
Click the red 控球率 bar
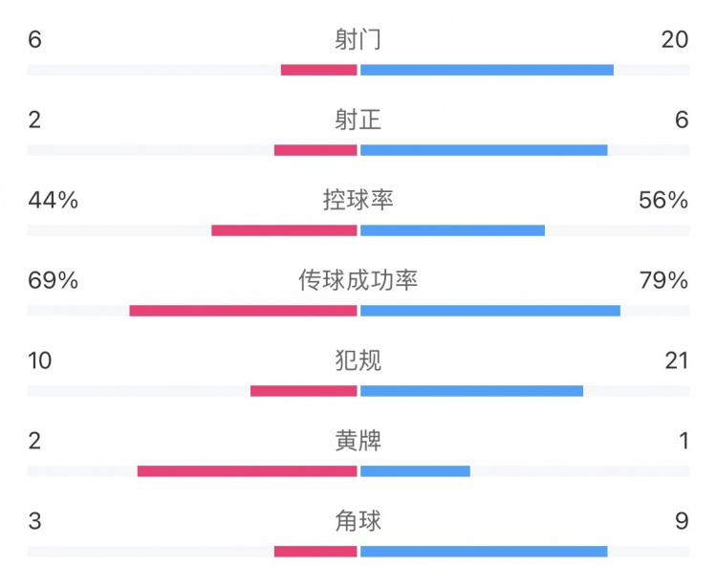point(284,230)
